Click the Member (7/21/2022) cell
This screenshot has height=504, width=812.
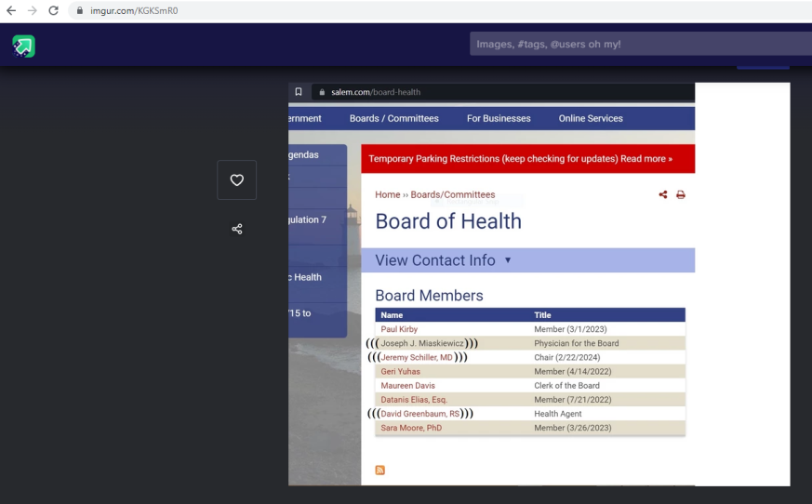572,399
